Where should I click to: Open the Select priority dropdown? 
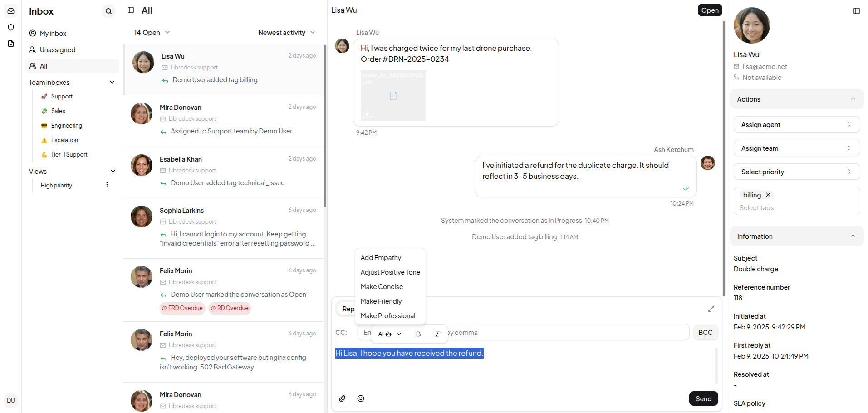point(796,172)
